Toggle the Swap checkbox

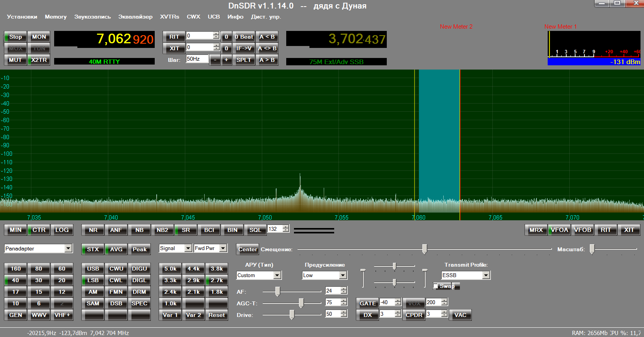(x=436, y=286)
